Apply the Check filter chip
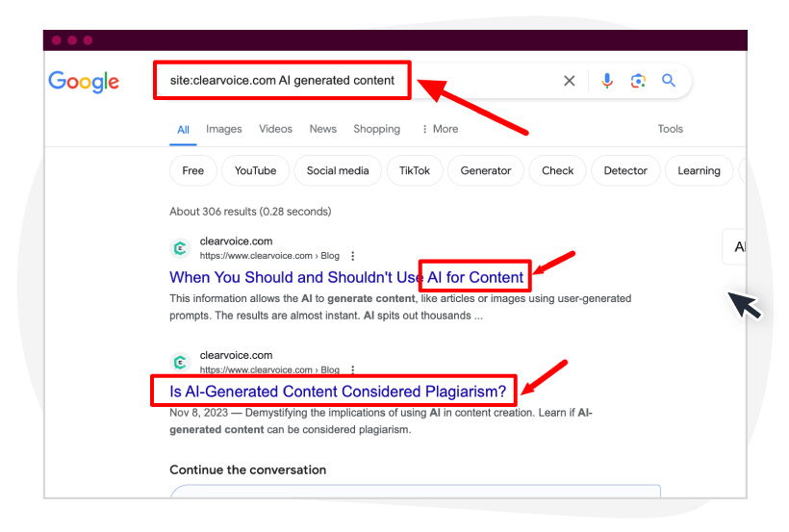This screenshot has height=532, width=789. (x=557, y=170)
